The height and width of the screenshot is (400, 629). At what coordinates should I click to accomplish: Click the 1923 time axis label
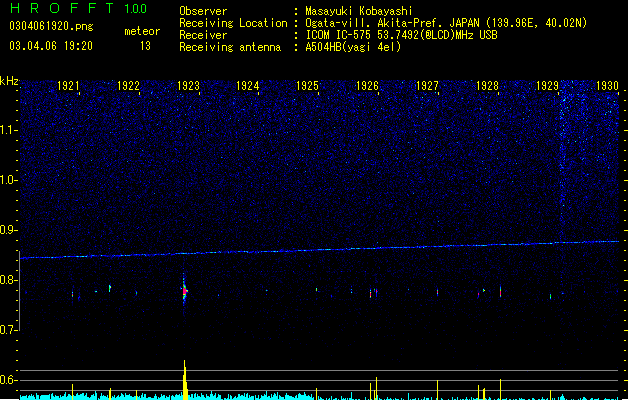pyautogui.click(x=188, y=86)
